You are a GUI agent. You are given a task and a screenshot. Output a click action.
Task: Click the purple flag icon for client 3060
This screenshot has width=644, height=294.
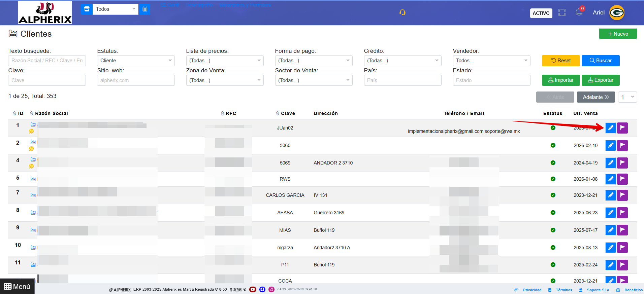pos(622,145)
